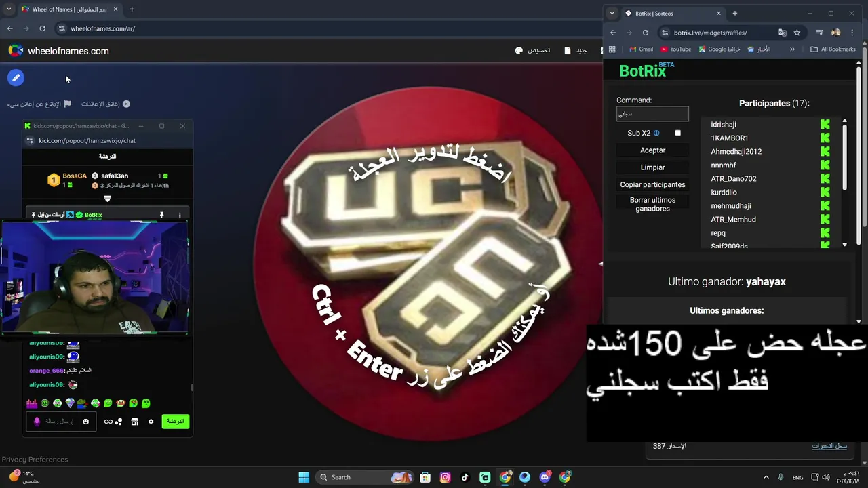Open the apps grid in bookmarks bar
The width and height of the screenshot is (868, 488).
tap(612, 49)
